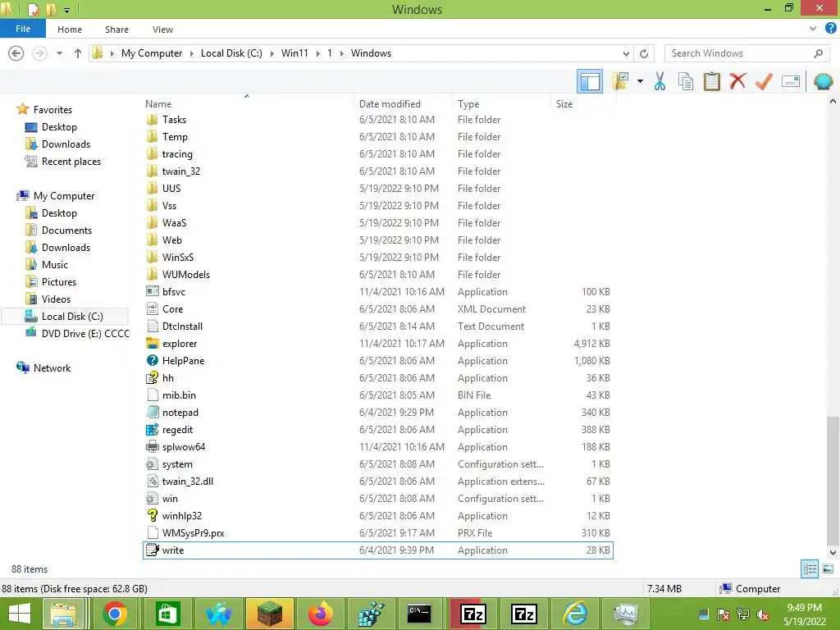Select the regedit application icon

pos(153,430)
